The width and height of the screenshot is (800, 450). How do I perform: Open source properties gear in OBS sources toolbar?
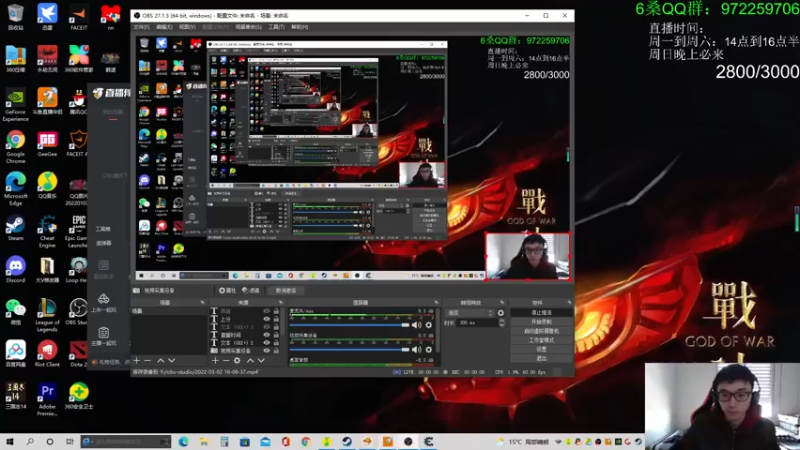(x=237, y=361)
